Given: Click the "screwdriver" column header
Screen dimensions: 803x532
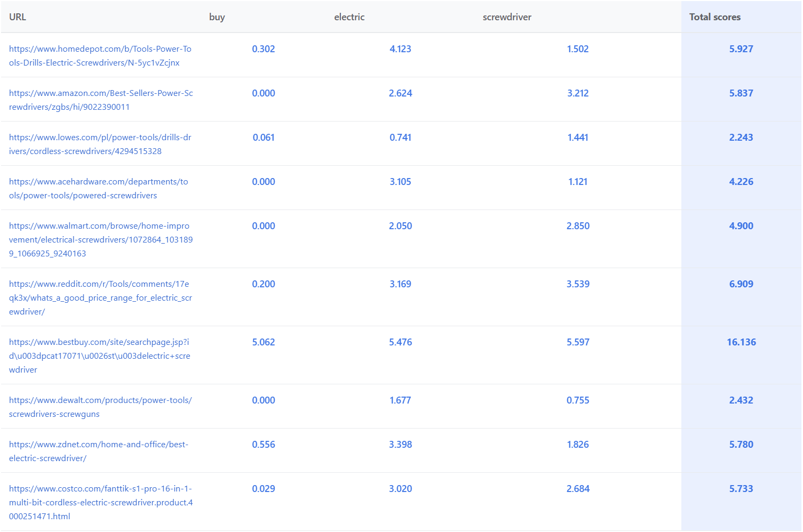Looking at the screenshot, I should 507,17.
